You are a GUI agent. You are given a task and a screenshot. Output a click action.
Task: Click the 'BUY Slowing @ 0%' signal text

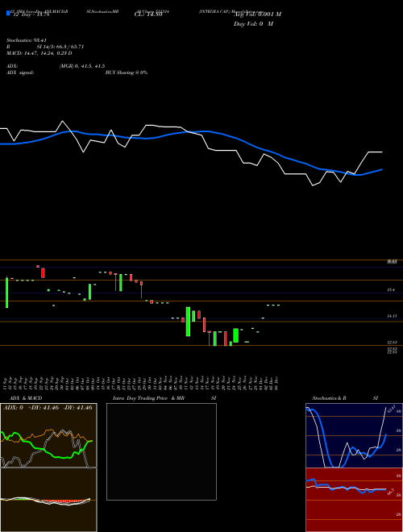pos(127,73)
